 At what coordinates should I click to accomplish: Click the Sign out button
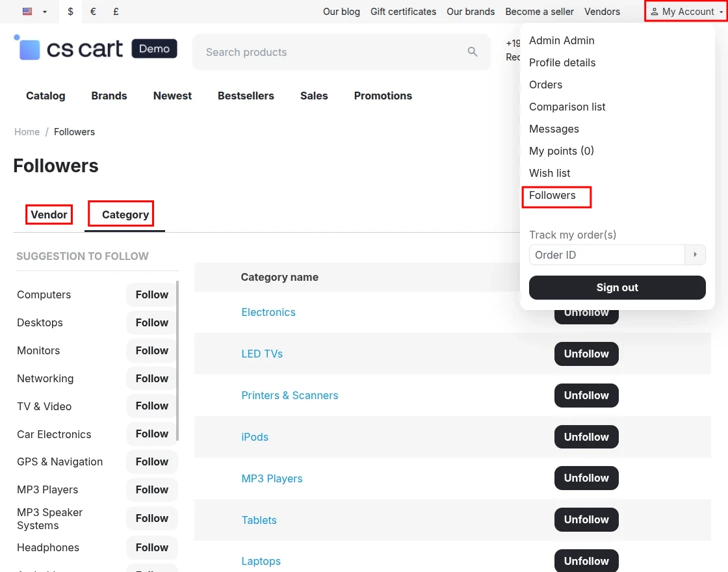(617, 287)
